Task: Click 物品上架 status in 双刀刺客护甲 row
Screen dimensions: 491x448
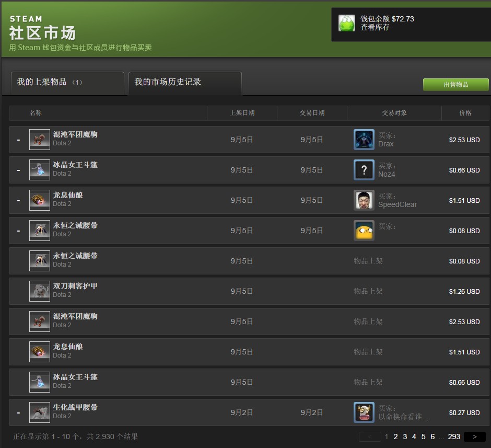Action: point(368,291)
